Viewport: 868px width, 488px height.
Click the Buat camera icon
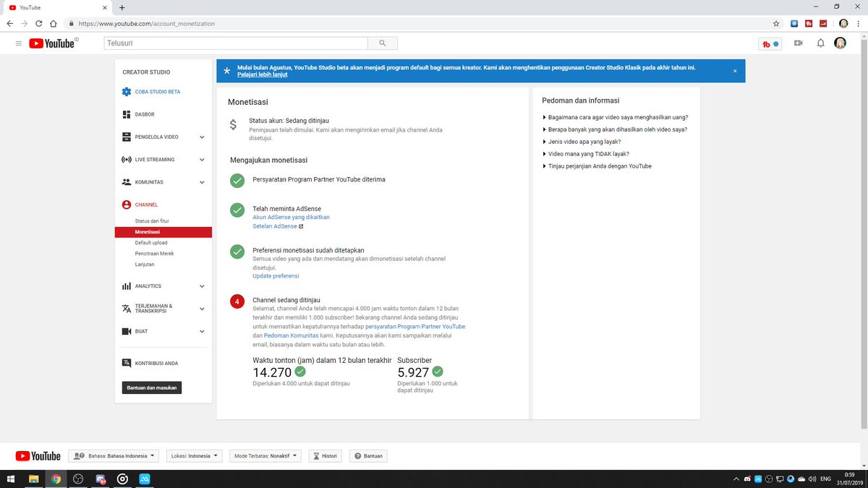(x=127, y=331)
